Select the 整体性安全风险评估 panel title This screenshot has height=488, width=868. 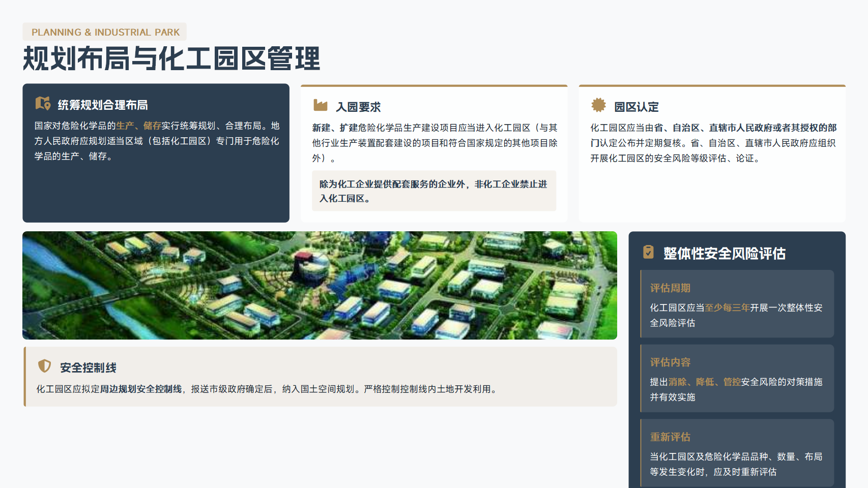[x=724, y=254]
